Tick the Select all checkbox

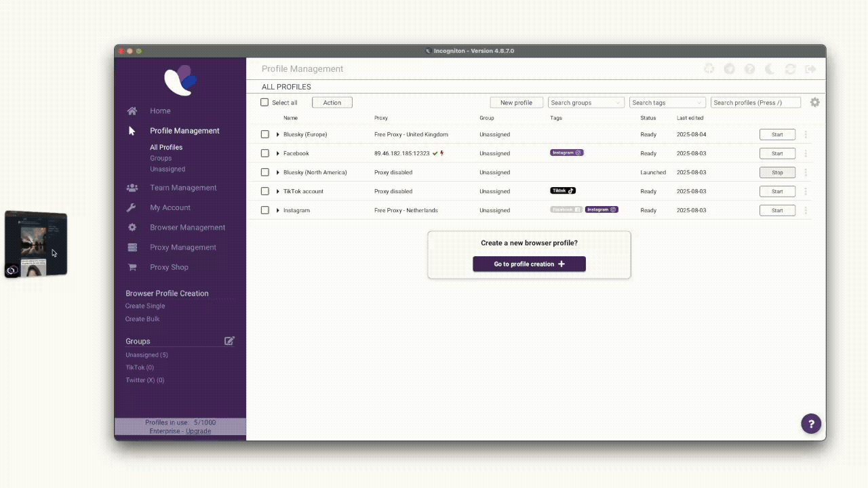[264, 102]
